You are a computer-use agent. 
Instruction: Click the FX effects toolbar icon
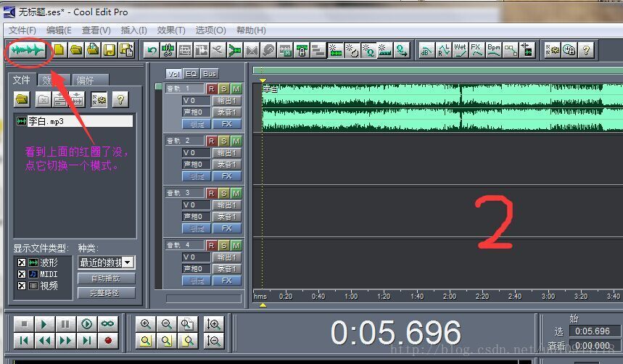(x=476, y=51)
